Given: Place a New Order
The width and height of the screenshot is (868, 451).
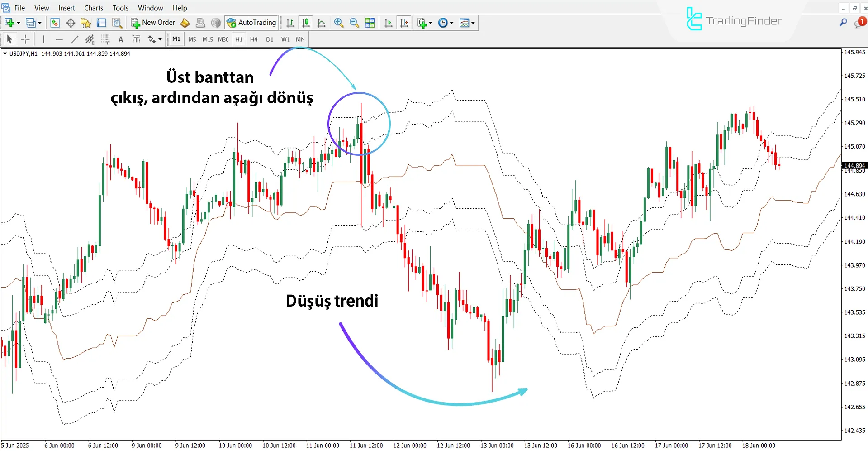Looking at the screenshot, I should pos(152,23).
